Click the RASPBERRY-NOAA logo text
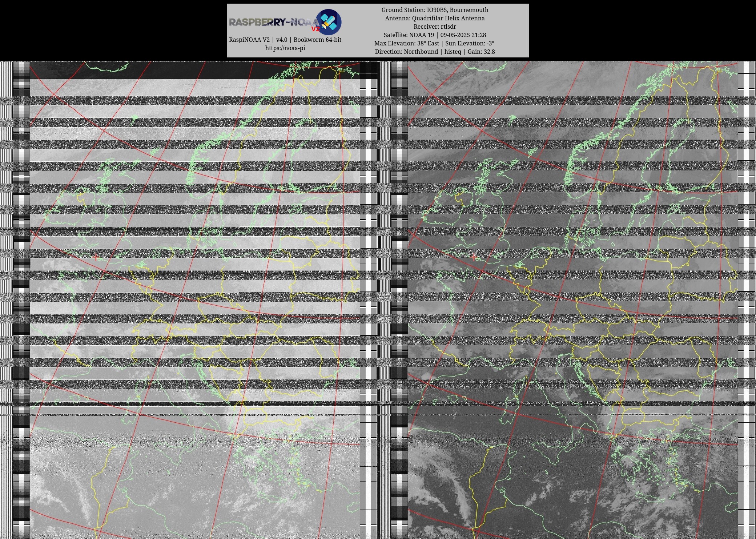 [274, 23]
